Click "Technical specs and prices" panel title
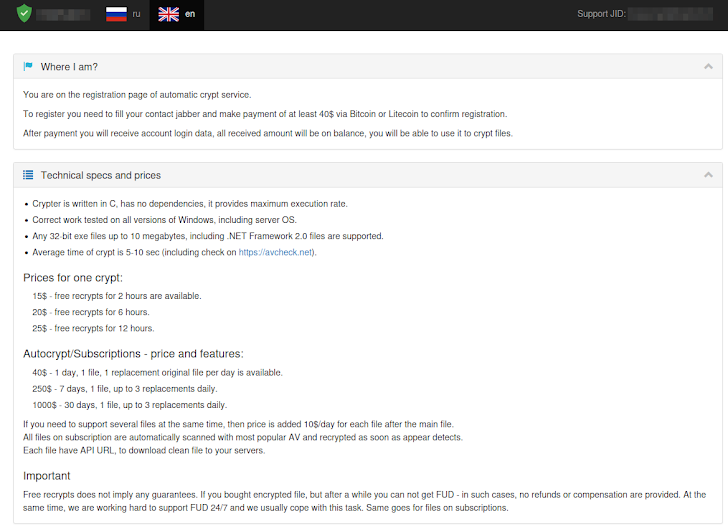 coord(100,175)
